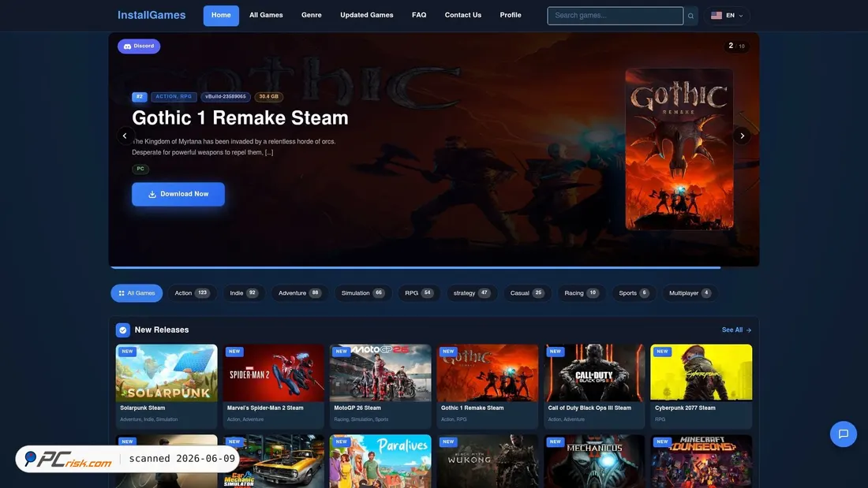Click the search magnifier icon
This screenshot has height=488, width=868.
coord(690,16)
